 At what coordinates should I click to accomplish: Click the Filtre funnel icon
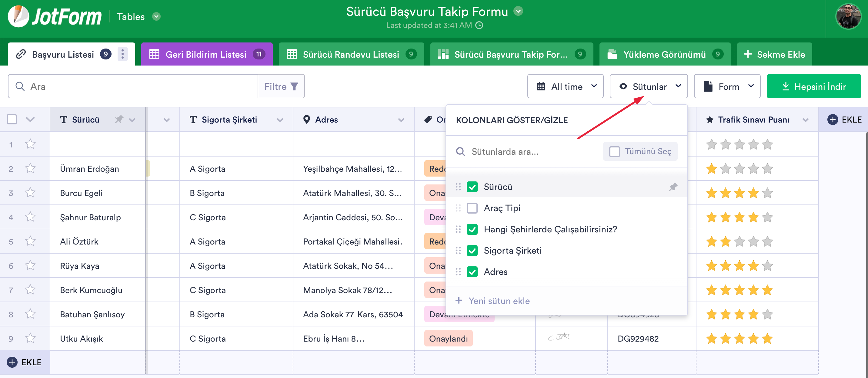tap(294, 87)
